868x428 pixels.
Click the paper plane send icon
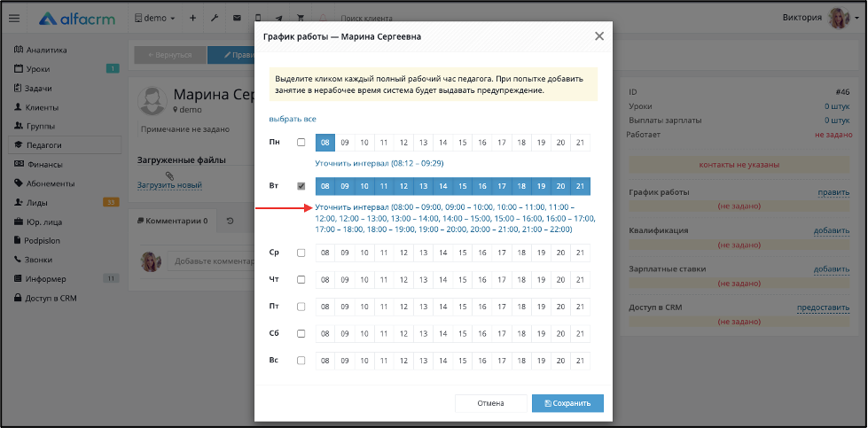click(x=279, y=19)
